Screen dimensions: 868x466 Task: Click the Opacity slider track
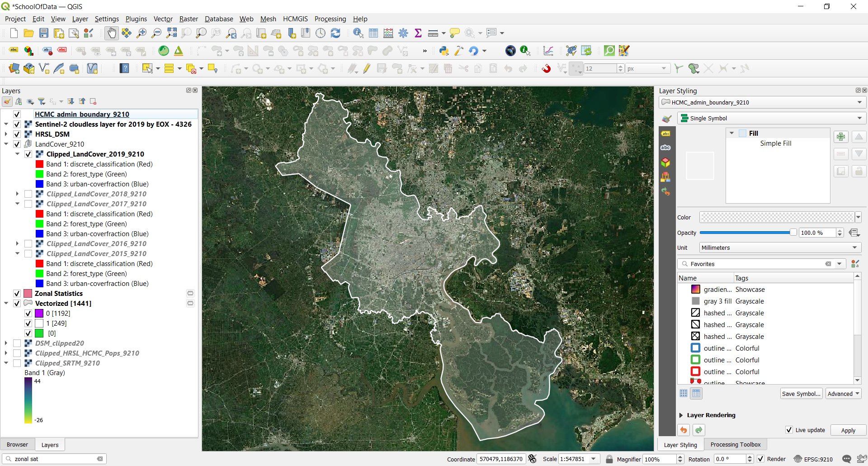pyautogui.click(x=748, y=233)
